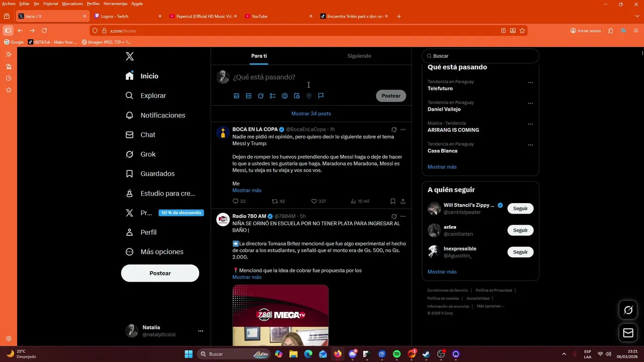Viewport: 644px width, 362px height.
Task: Follow the Inexpressible account
Action: 520,252
